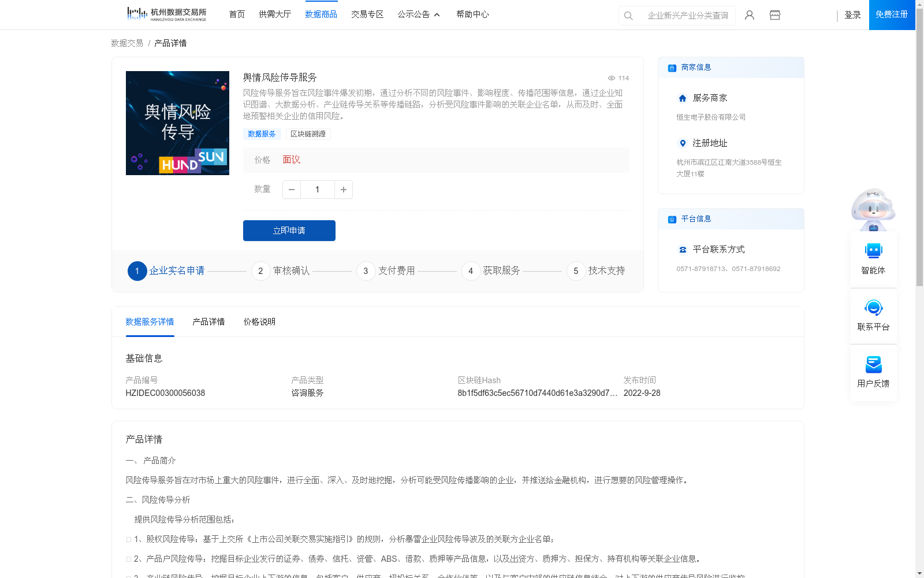Switch to 价格说明 tab
The image size is (924, 578).
(259, 322)
